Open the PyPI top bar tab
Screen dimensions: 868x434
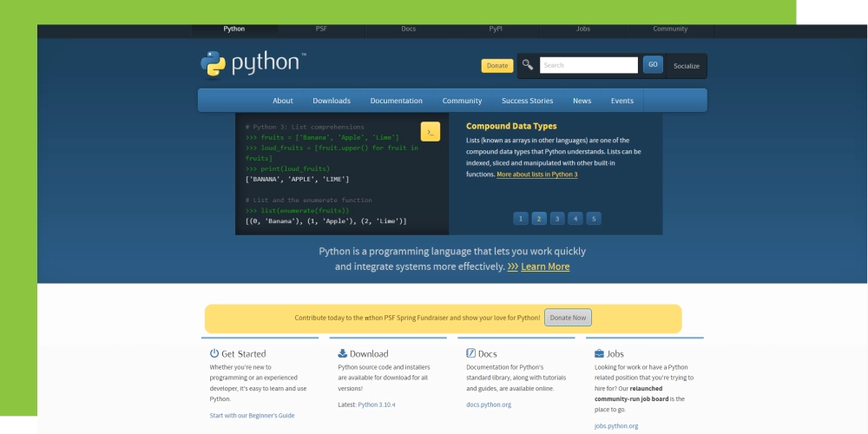[x=496, y=29]
